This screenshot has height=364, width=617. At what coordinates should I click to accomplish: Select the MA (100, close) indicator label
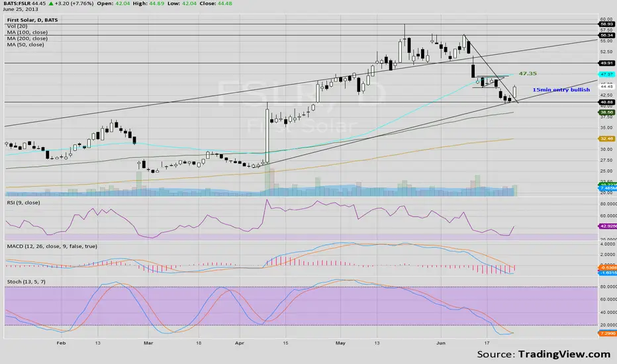tap(27, 32)
